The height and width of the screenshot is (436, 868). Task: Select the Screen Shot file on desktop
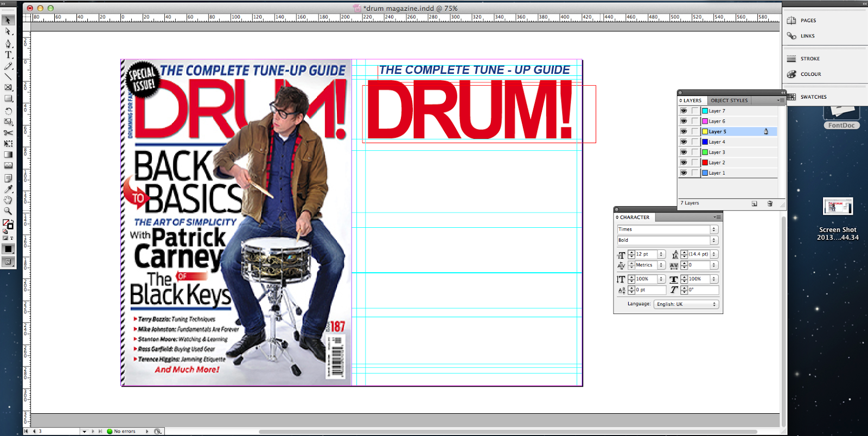[838, 220]
